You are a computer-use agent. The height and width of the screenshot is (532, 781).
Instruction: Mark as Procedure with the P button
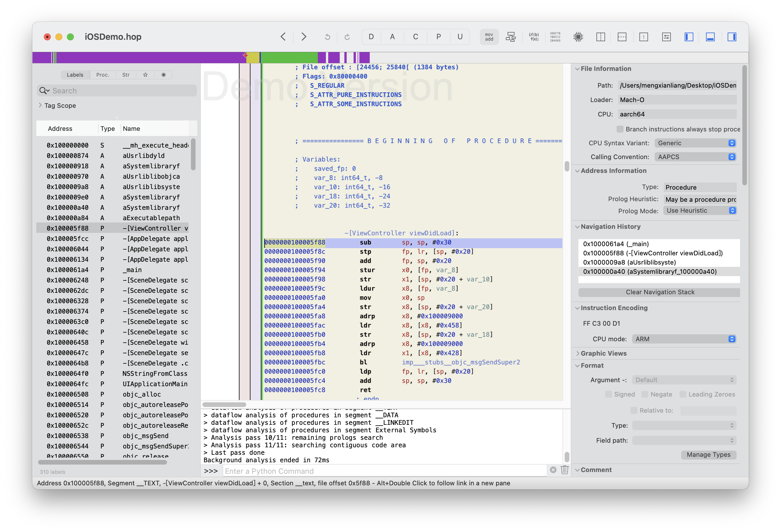tap(438, 37)
